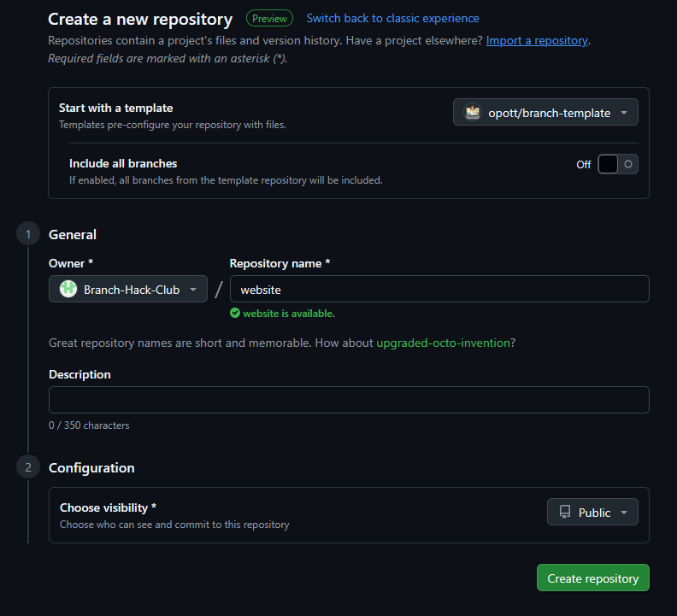Click into the Repository name field
The image size is (677, 616).
coord(439,289)
